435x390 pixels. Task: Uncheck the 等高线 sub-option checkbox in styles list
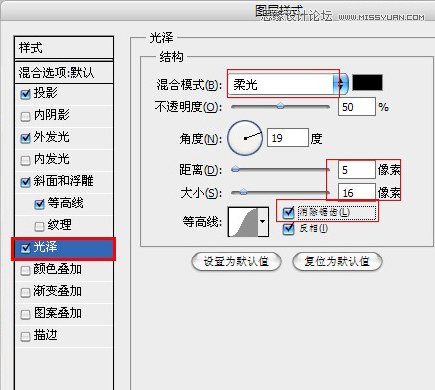point(39,204)
